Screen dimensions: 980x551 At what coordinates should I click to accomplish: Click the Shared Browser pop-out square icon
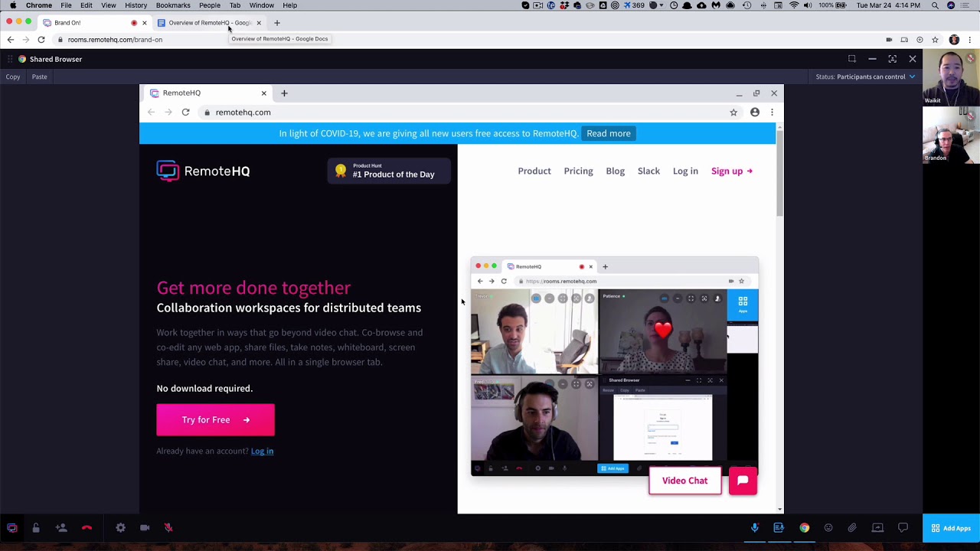pyautogui.click(x=852, y=59)
